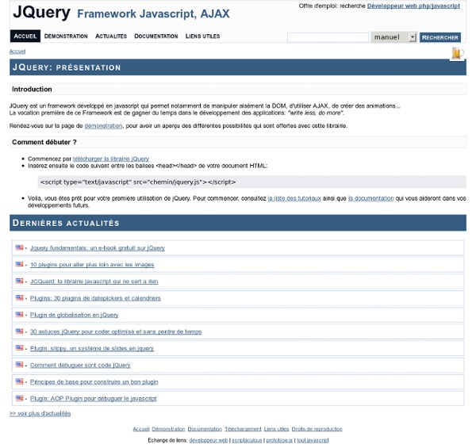The image size is (476, 448).
Task: Click flag icon beside ACP Plugin news
Action: click(x=19, y=398)
